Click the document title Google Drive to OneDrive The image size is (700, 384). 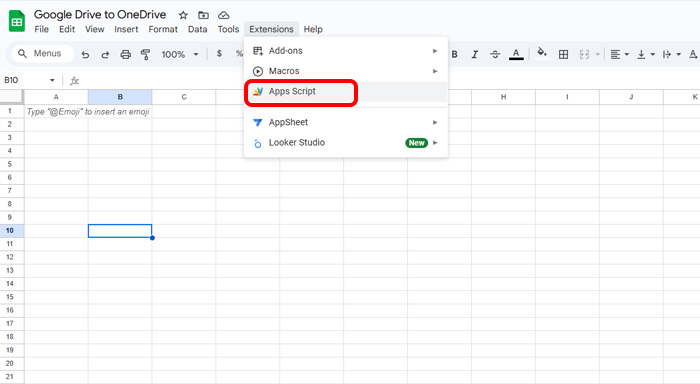(x=100, y=15)
